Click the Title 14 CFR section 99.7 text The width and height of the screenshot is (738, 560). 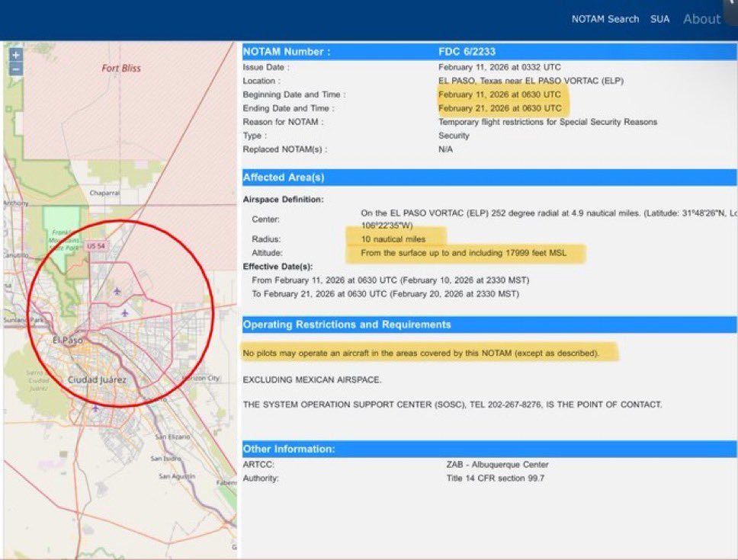[496, 478]
